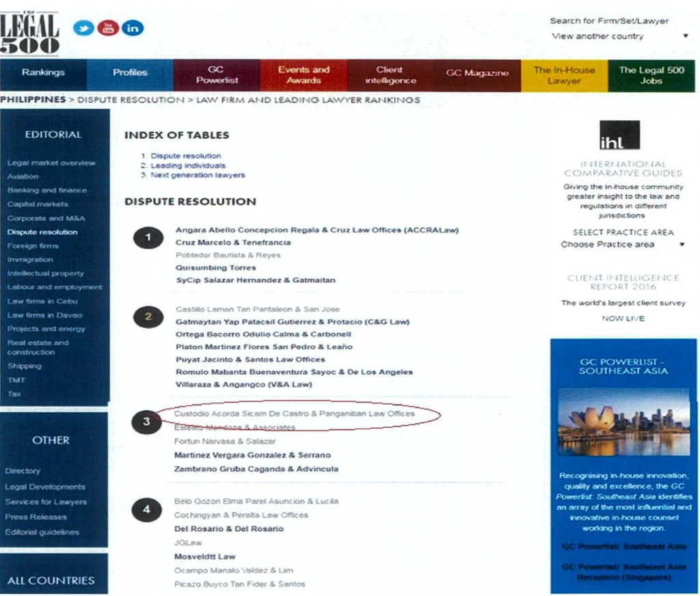Open Projects and energy section
Screen dimensions: 700x596
tap(46, 329)
